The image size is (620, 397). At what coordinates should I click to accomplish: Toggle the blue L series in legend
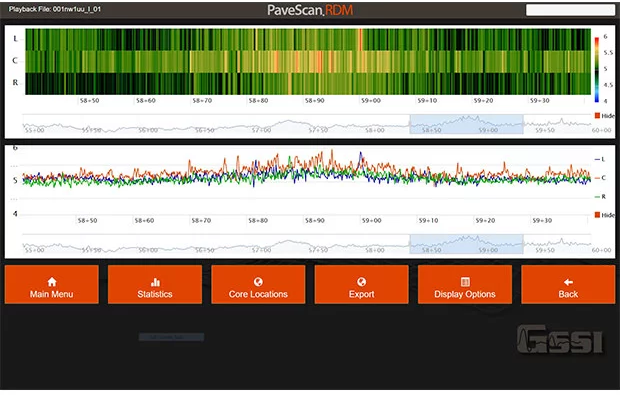[600, 159]
